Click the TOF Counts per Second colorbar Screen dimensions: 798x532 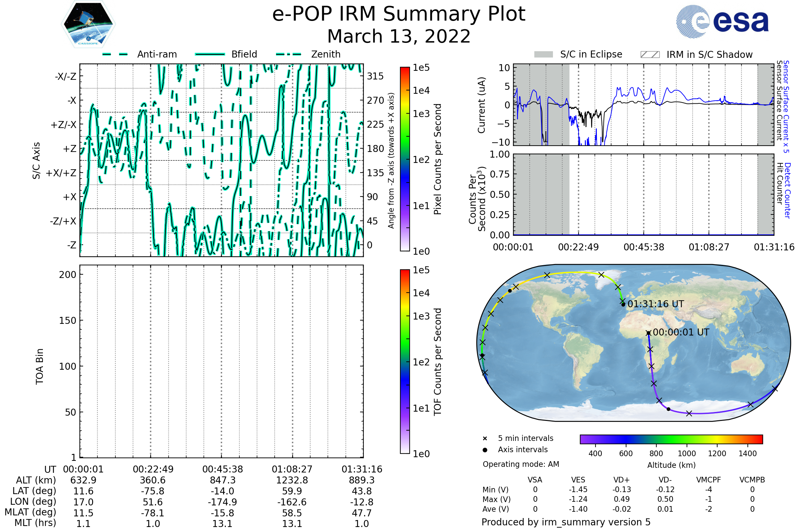(x=405, y=361)
